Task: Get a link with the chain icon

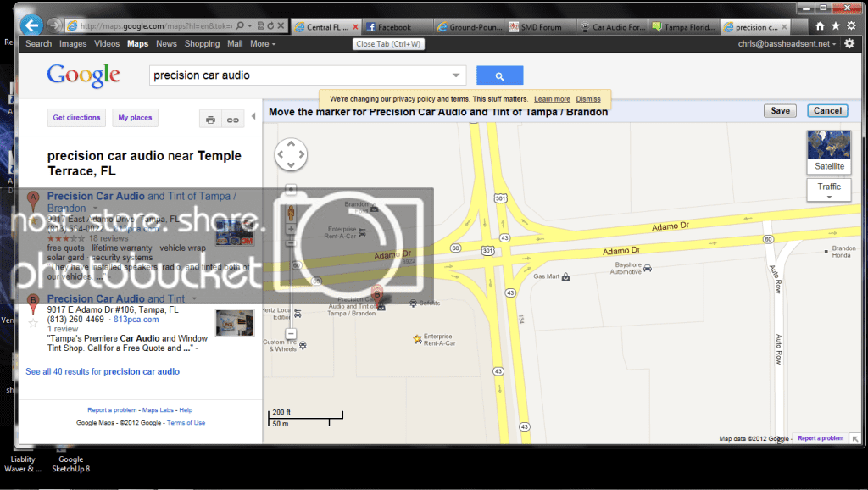Action: tap(232, 119)
